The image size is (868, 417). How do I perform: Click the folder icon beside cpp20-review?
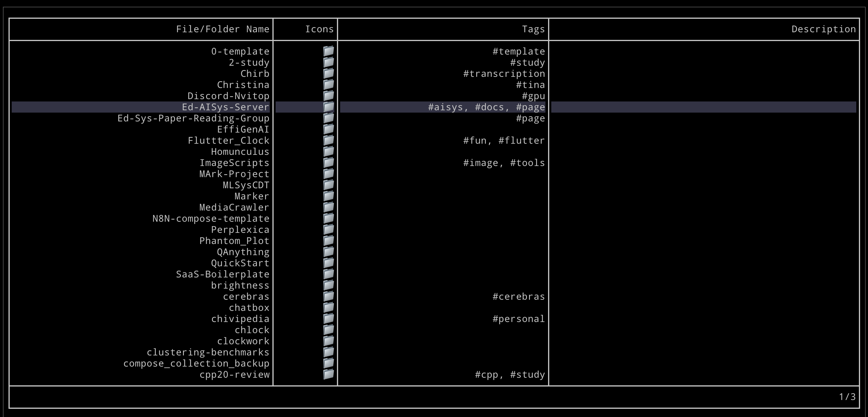click(328, 374)
